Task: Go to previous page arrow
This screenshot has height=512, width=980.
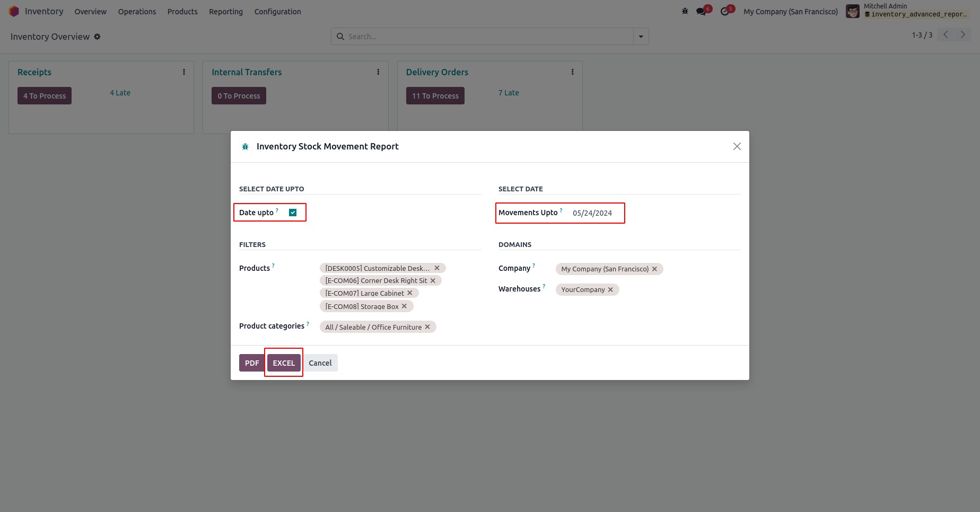Action: [x=946, y=35]
